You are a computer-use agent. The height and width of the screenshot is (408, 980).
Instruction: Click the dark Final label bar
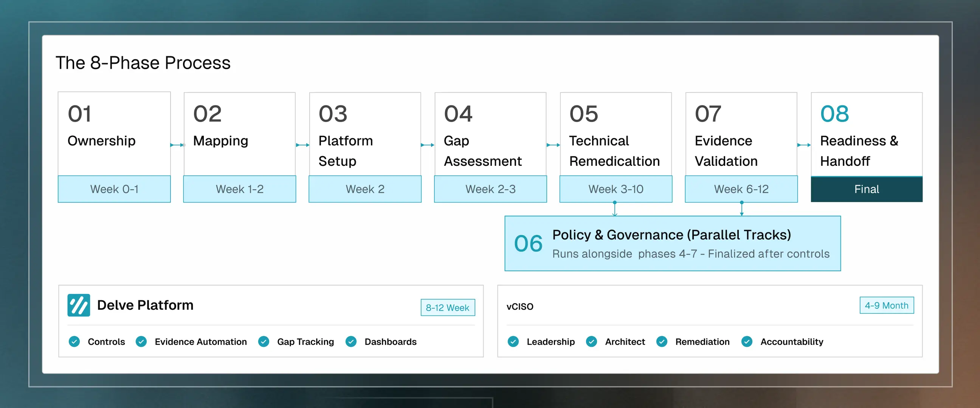(x=866, y=189)
